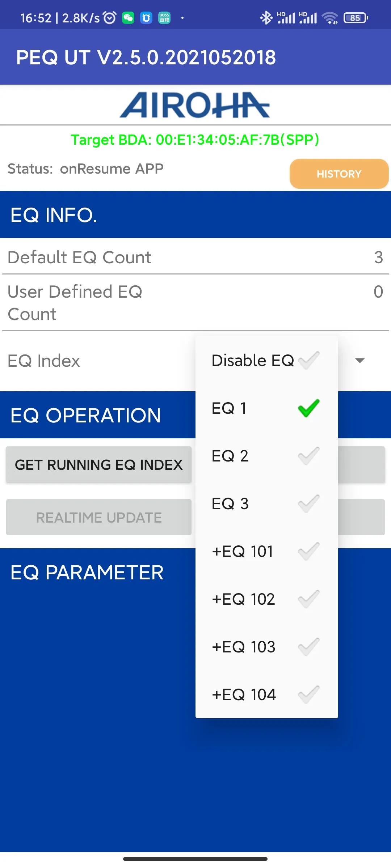Tap the Wi-Fi signal icon

tap(330, 18)
